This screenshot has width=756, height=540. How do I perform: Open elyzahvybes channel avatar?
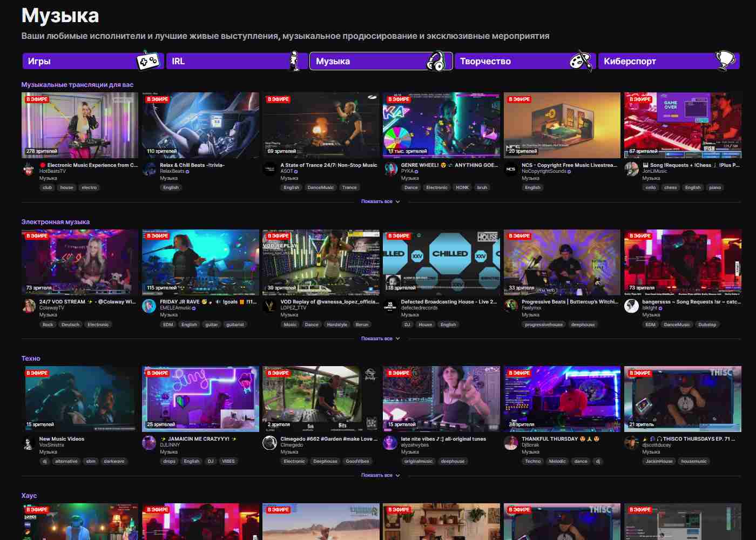(x=390, y=443)
